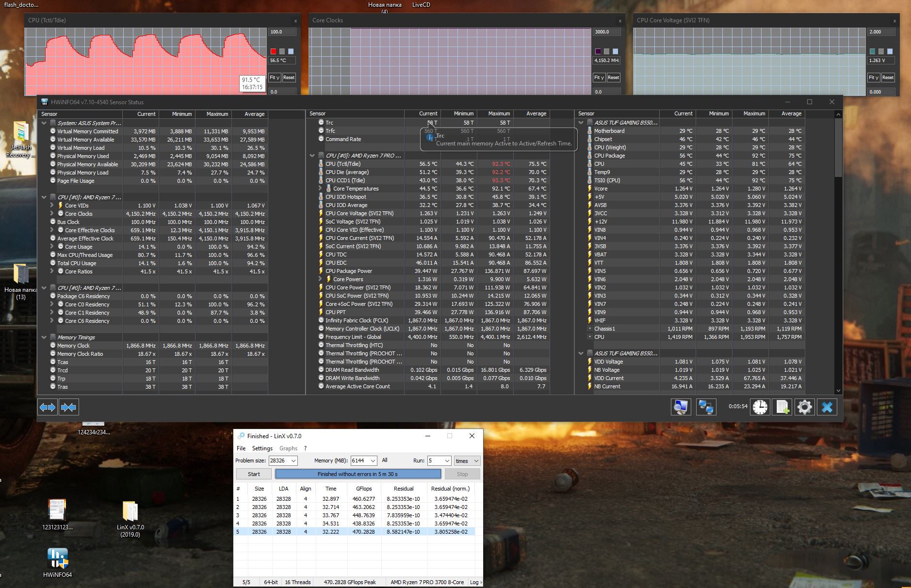Click All next to Memory in LinX
Viewport: 911px width, 588px height.
coord(385,460)
